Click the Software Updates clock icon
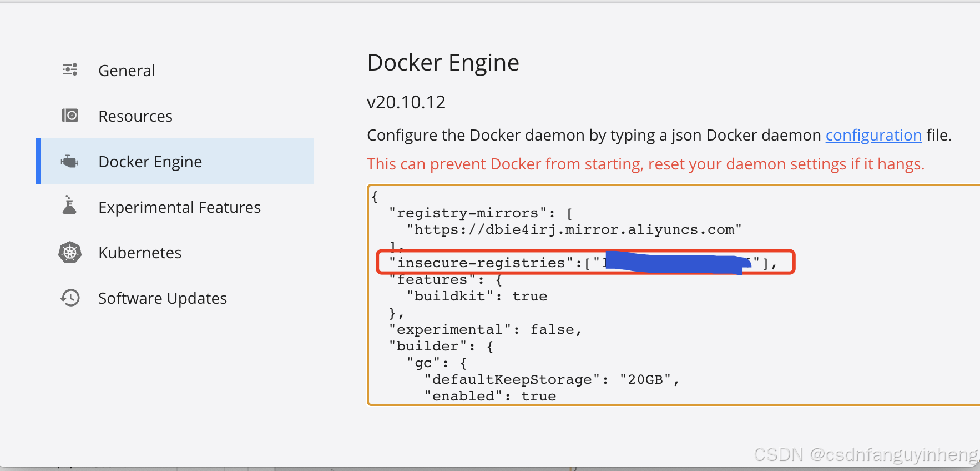This screenshot has height=471, width=980. tap(70, 298)
